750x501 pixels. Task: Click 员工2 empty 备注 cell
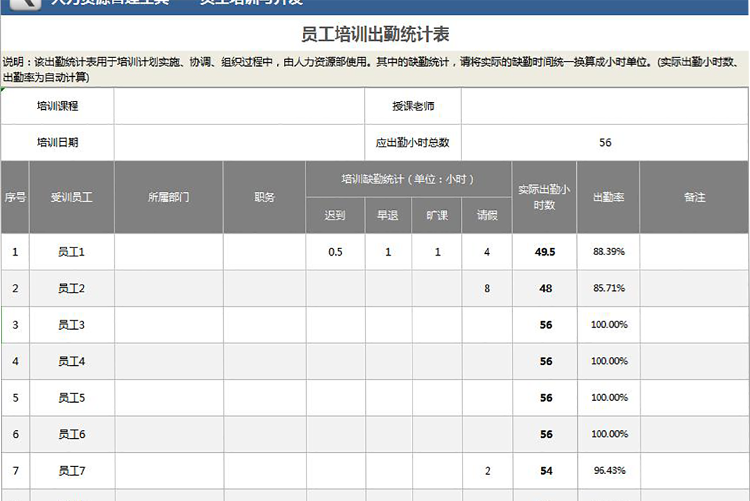pyautogui.click(x=695, y=289)
